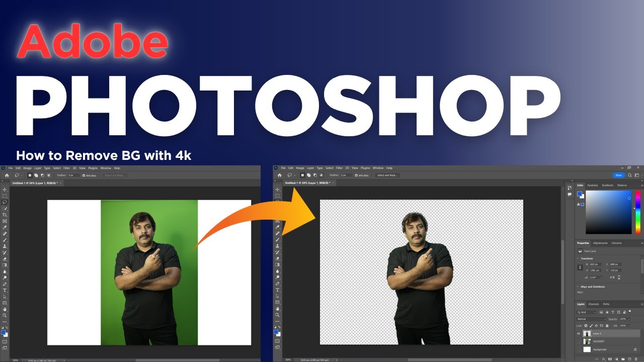644x362 pixels.
Task: Click the Feather field in right window
Action: click(x=346, y=175)
